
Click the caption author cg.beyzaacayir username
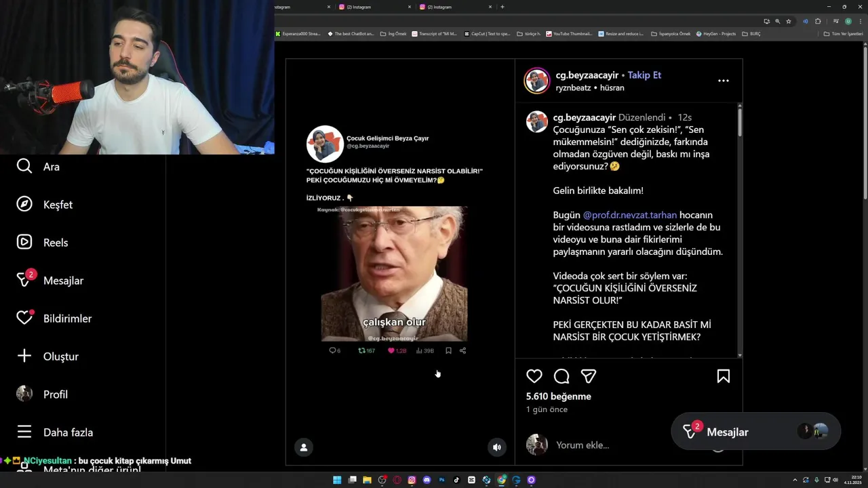pos(585,117)
